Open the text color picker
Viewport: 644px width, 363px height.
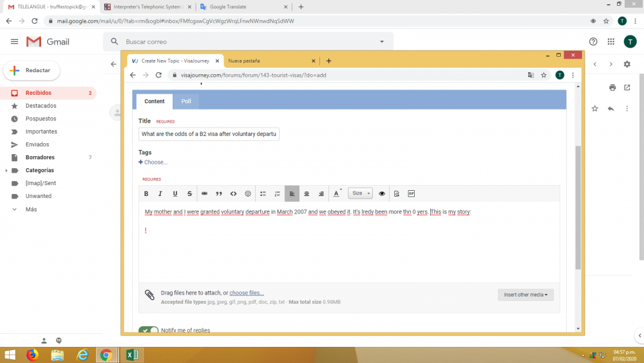click(x=337, y=193)
